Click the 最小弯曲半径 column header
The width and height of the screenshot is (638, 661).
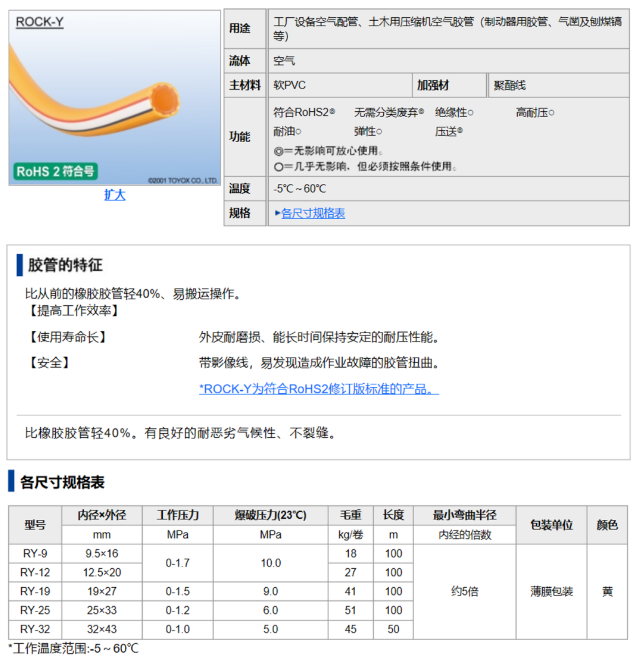click(464, 515)
